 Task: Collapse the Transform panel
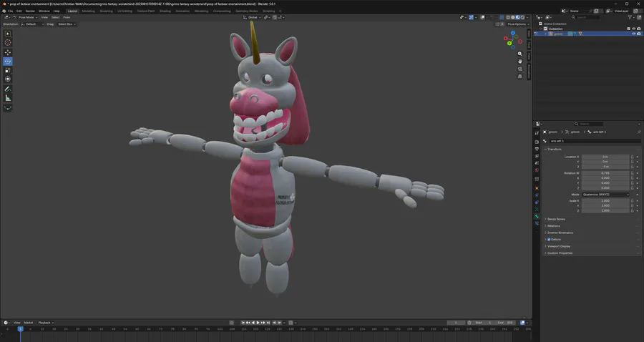point(554,150)
